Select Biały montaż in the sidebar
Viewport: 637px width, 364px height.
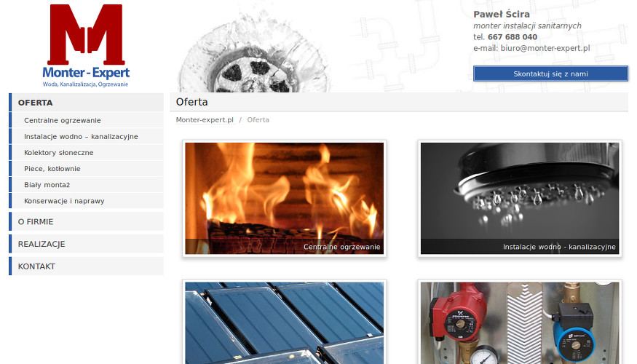[86, 185]
